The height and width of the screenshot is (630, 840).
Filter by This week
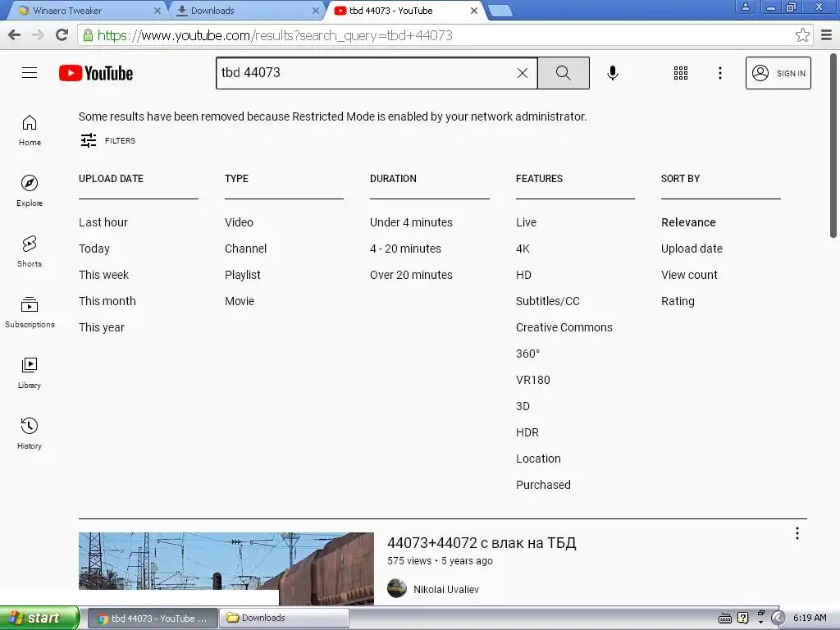click(x=104, y=275)
